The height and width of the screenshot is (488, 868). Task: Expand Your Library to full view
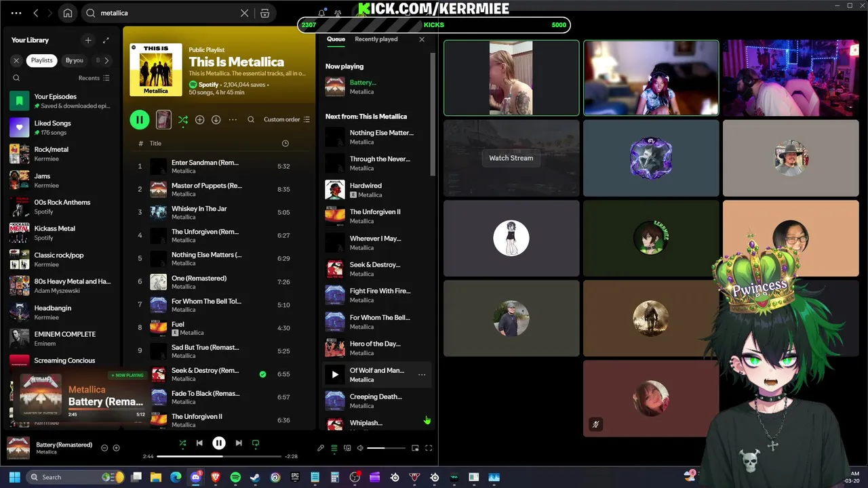tap(106, 40)
